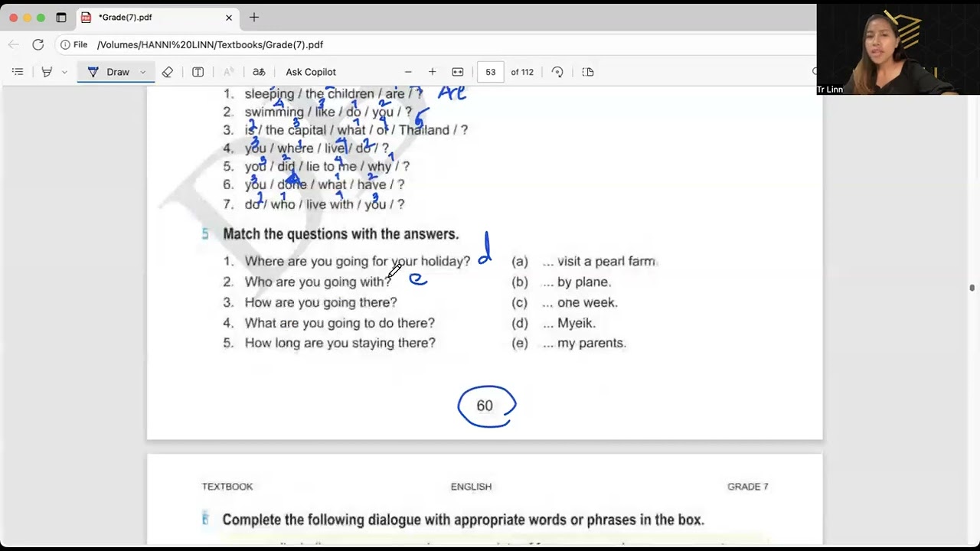Screen dimensions: 980x551
Task: Click line "swimming / like / do / you / ?"
Action: [x=328, y=112]
